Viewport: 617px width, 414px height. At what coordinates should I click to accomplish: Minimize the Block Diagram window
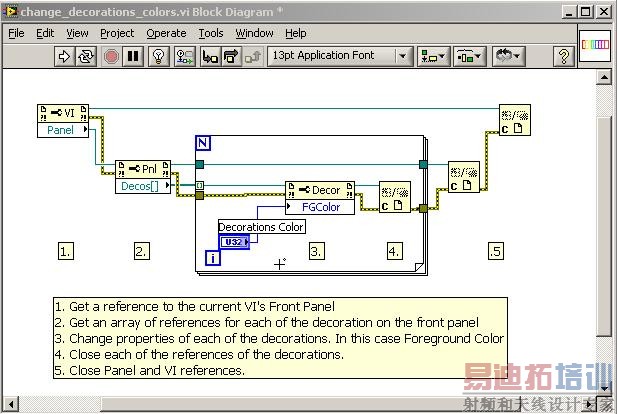[x=569, y=11]
